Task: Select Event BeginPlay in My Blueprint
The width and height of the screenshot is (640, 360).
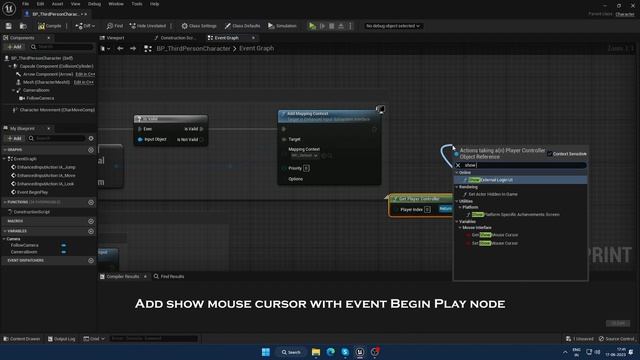Action: [x=30, y=192]
